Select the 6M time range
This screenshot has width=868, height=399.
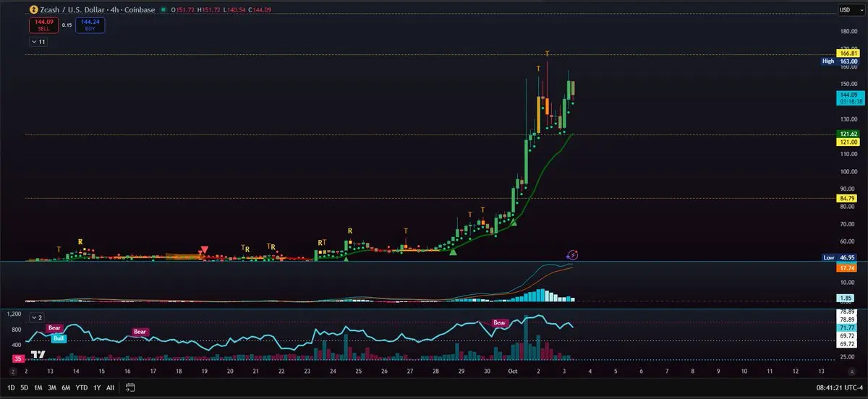66,388
